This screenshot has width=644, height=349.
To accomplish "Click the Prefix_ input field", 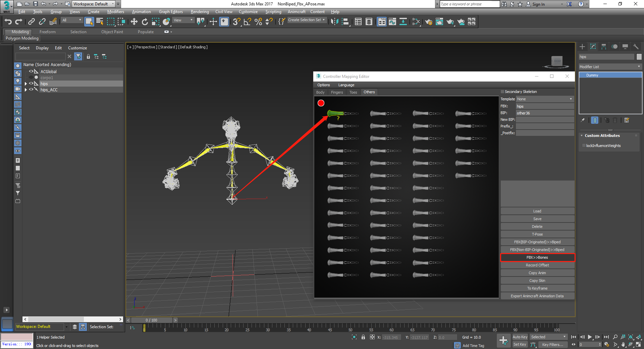I will (545, 126).
